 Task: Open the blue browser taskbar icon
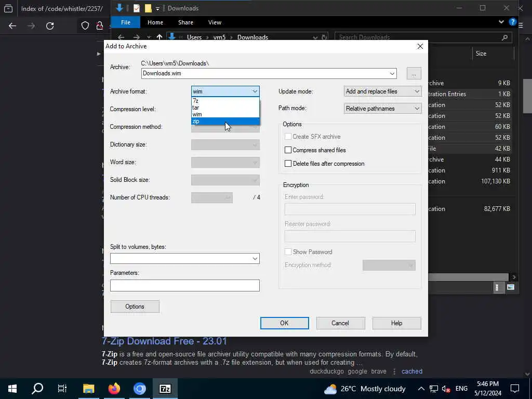coord(139,389)
